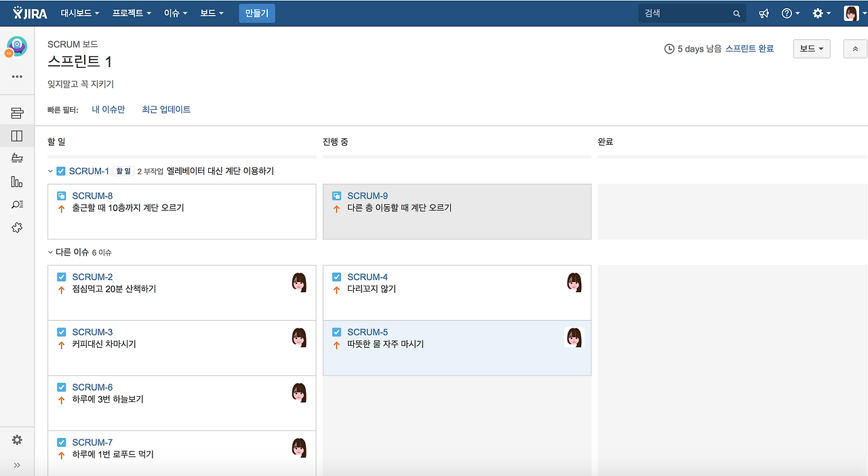Click the sub-task icon on SCRUM-8
This screenshot has width=868, height=476.
(62, 196)
